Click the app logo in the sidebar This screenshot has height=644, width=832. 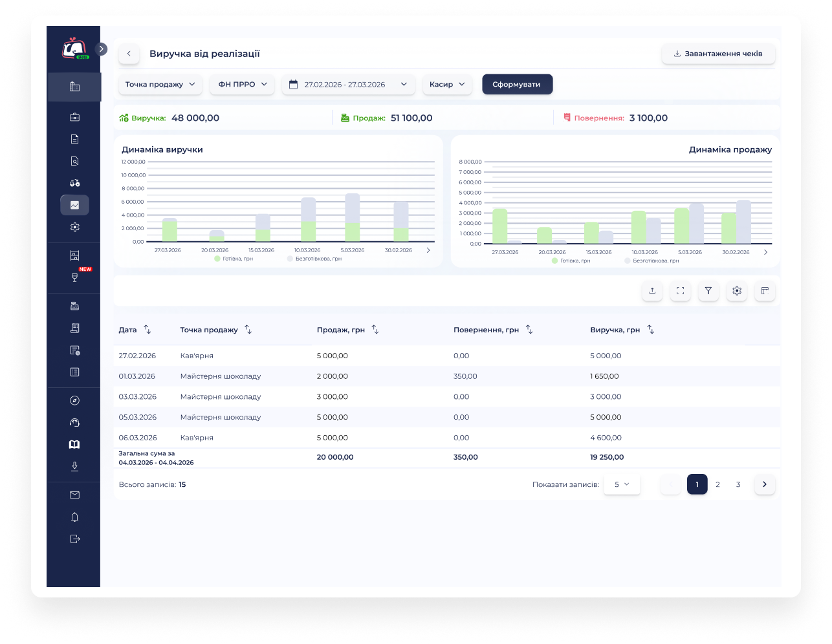pyautogui.click(x=74, y=48)
